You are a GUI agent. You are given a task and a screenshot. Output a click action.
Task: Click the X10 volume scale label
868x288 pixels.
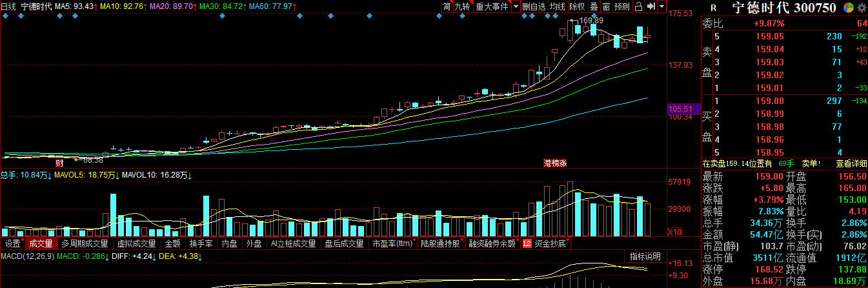tap(674, 232)
